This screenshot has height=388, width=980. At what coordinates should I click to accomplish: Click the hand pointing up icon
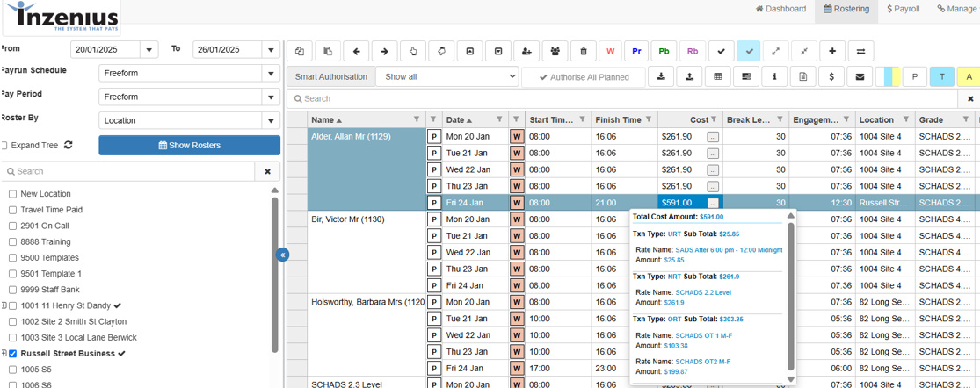(413, 51)
